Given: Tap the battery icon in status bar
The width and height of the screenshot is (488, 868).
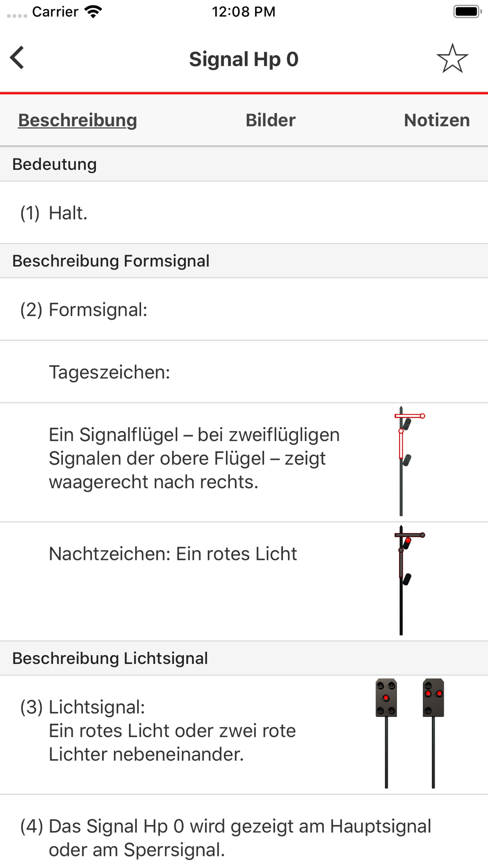Looking at the screenshot, I should coord(467,12).
